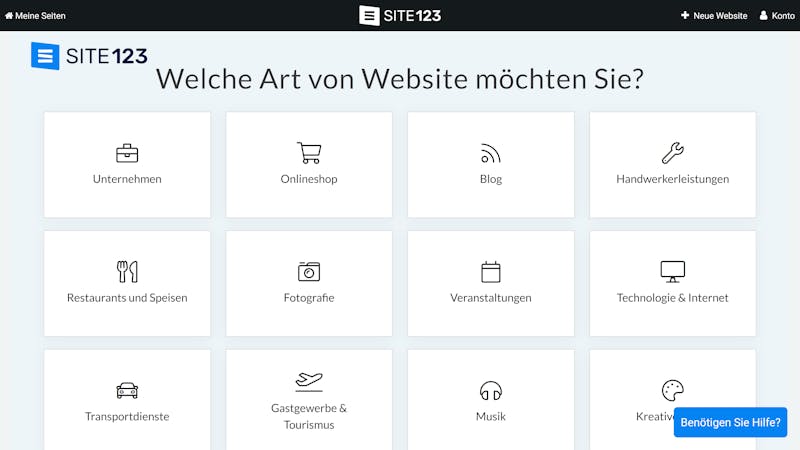Click the headphones icon for Musik

point(491,390)
